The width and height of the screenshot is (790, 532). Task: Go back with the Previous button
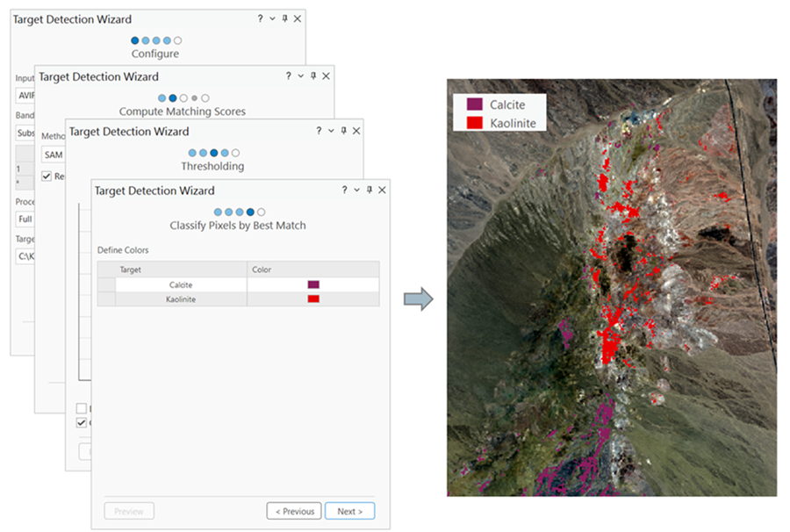click(294, 511)
